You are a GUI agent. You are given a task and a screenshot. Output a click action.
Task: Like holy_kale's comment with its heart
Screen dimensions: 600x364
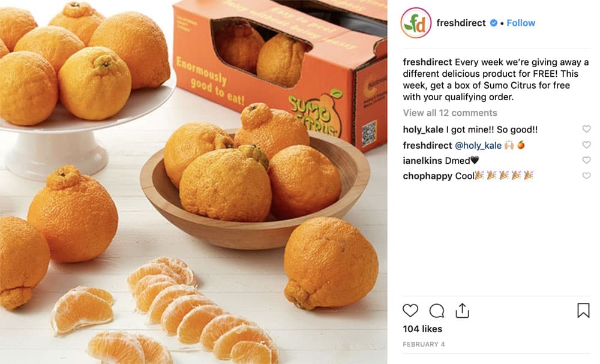[586, 129]
